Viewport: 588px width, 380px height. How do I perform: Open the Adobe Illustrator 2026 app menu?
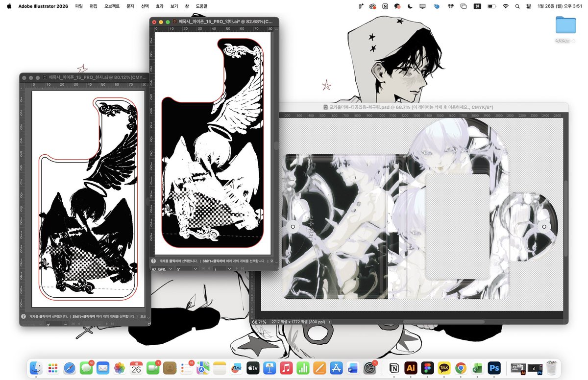coord(43,6)
